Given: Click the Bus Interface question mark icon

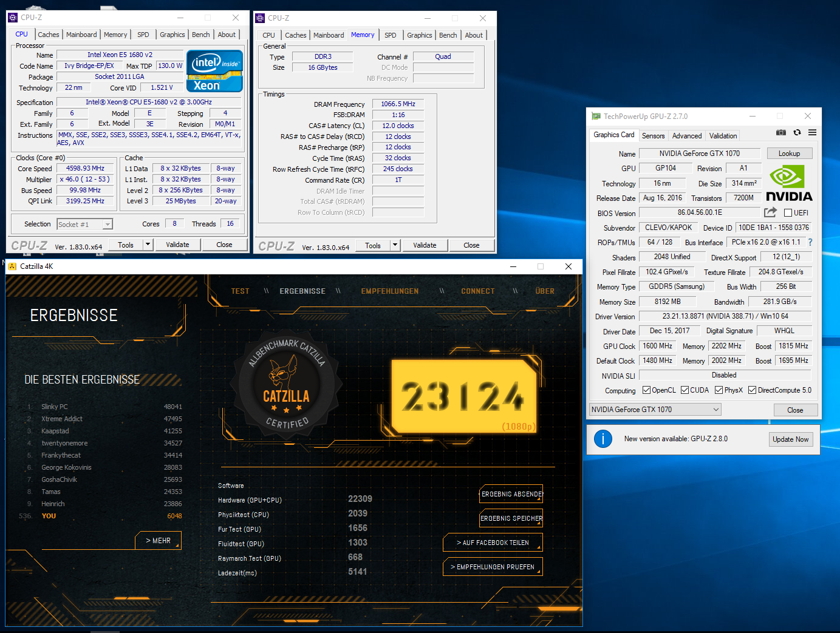Looking at the screenshot, I should pyautogui.click(x=810, y=242).
